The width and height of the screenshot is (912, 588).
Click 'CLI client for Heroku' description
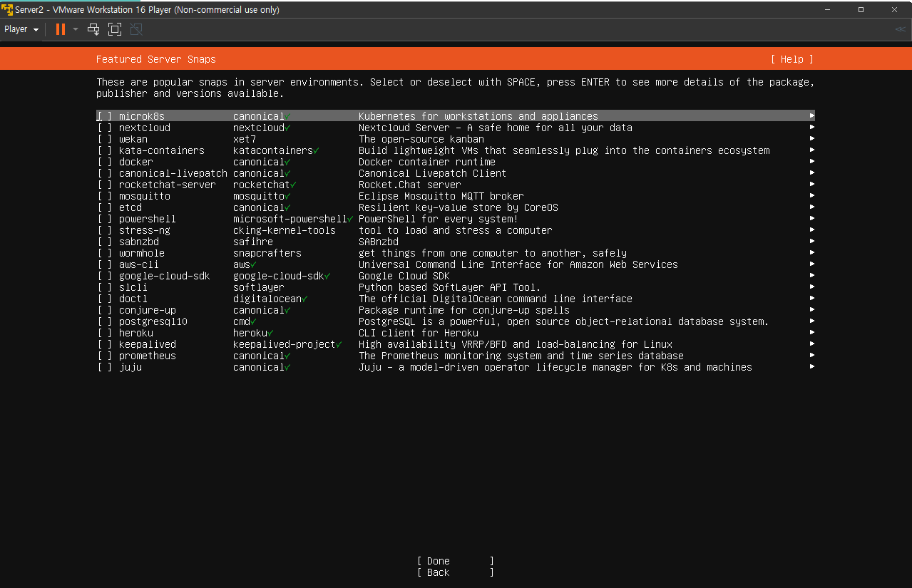point(419,333)
